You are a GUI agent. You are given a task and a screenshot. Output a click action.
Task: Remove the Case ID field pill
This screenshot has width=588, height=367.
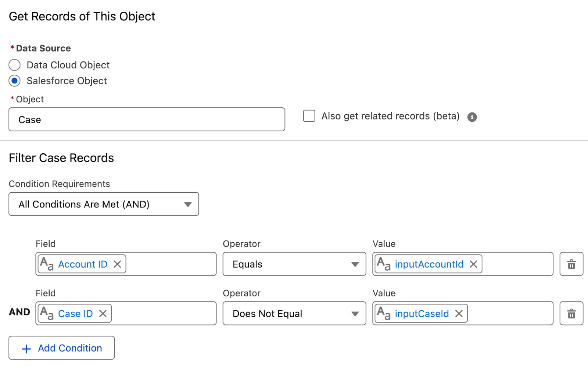pyautogui.click(x=103, y=314)
